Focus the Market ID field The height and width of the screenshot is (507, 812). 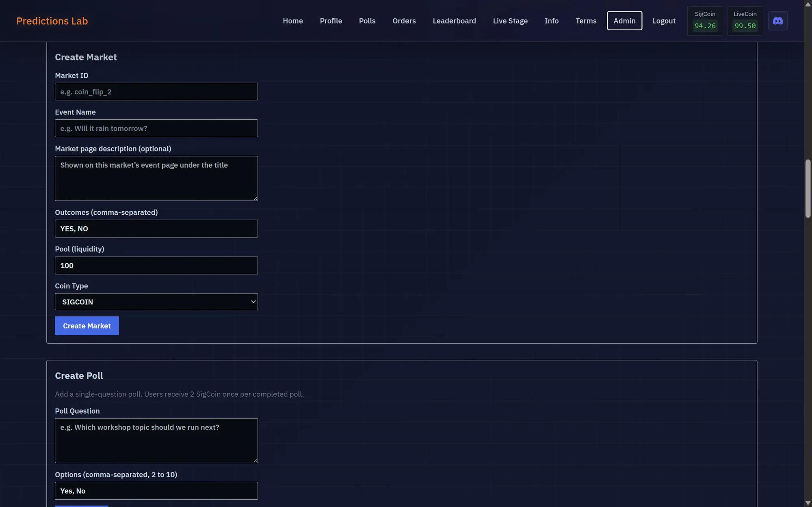(x=156, y=92)
